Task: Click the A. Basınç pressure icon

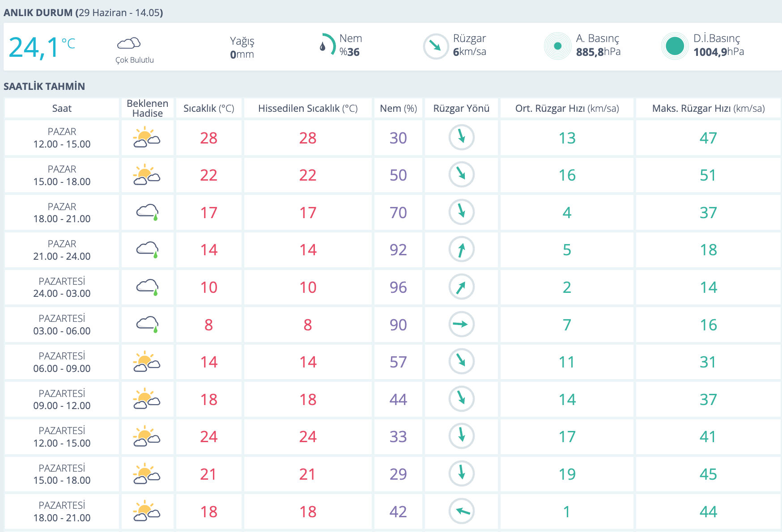Action: (x=557, y=46)
